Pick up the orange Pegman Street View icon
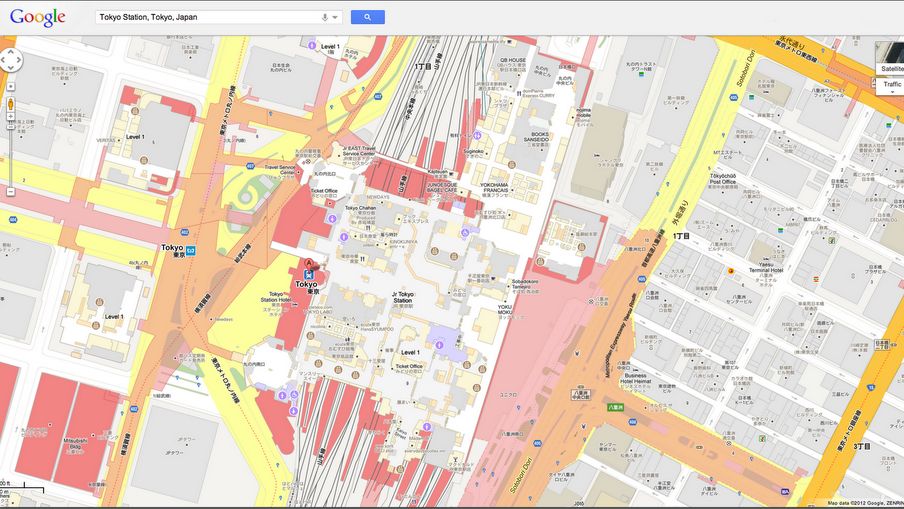The height and width of the screenshot is (509, 904). pos(11,104)
